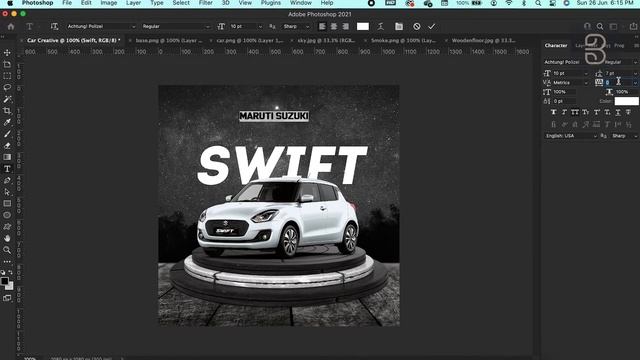Screen dimensions: 640x360
Task: Open tracking value dropdown arrow
Action: tap(635, 83)
